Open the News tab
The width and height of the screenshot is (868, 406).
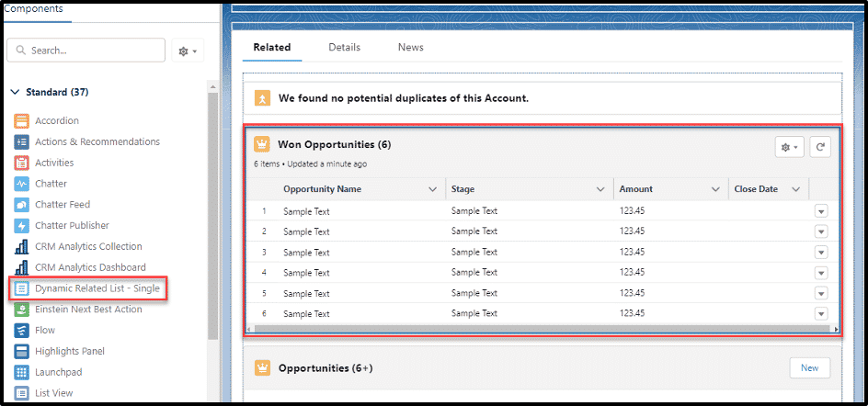coord(410,48)
